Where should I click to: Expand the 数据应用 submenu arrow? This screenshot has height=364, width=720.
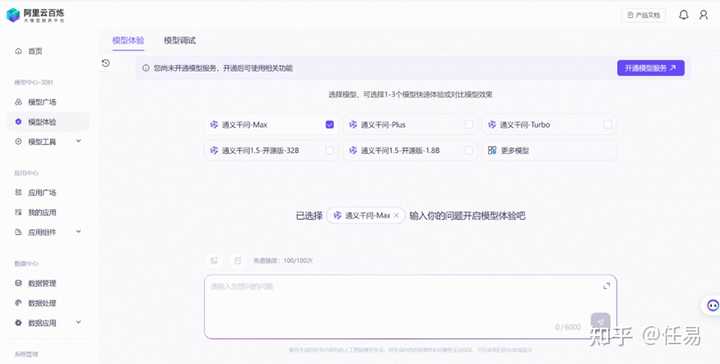pos(79,322)
